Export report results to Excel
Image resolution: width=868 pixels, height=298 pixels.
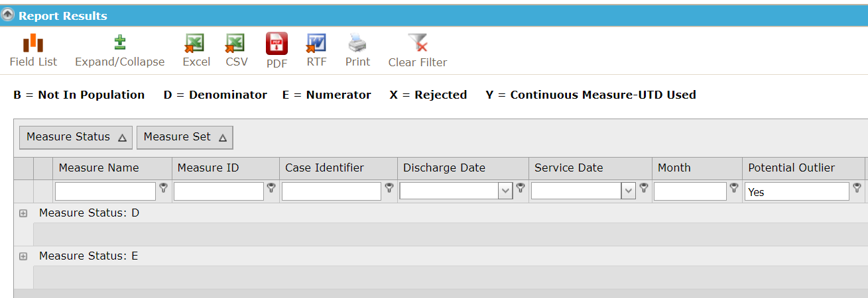coord(196,51)
